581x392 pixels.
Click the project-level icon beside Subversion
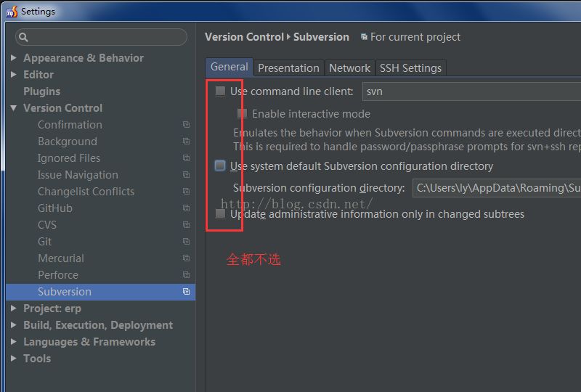coord(187,292)
